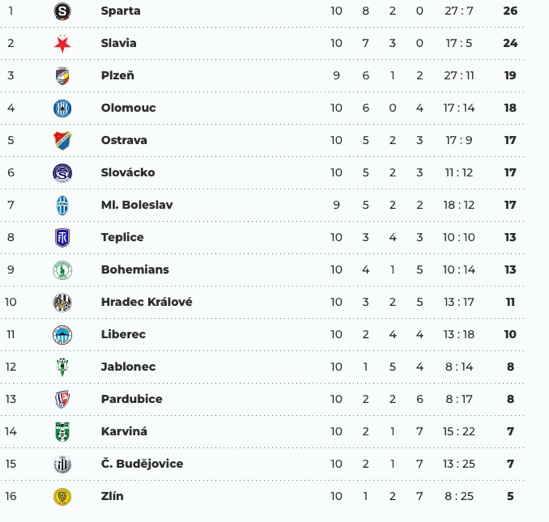Screen dimensions: 549x522
Task: Select the Teplice FK shield icon
Action: click(x=62, y=238)
